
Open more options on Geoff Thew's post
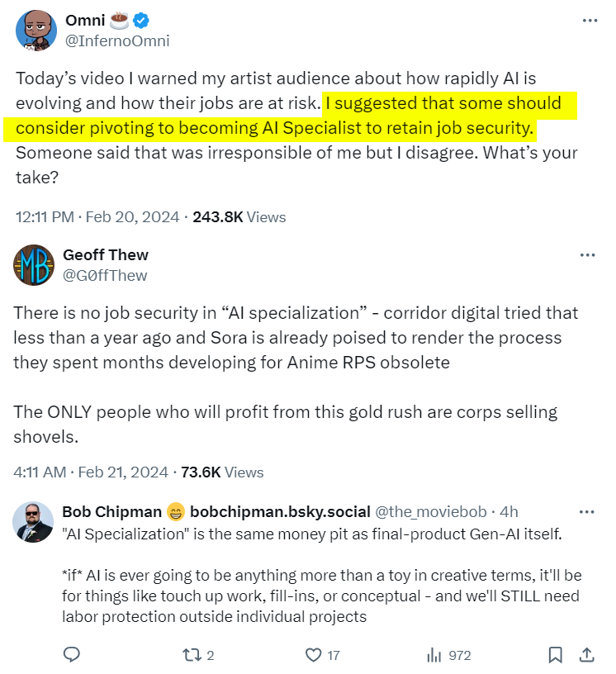coord(588,255)
